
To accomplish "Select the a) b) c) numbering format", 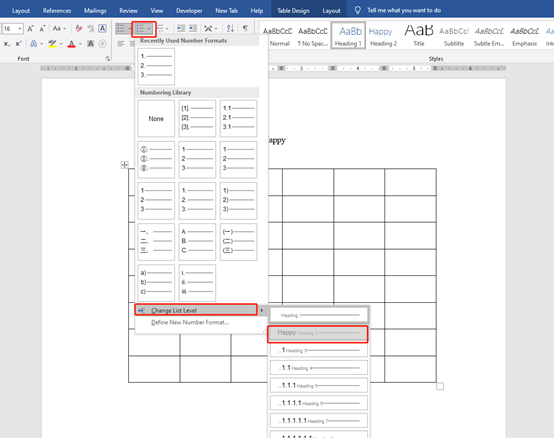I will point(156,283).
